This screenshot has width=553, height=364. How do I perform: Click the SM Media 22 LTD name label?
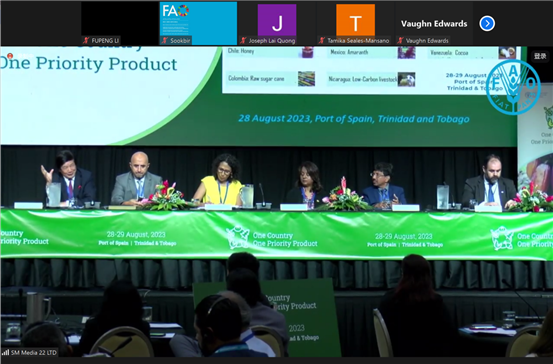(34, 352)
